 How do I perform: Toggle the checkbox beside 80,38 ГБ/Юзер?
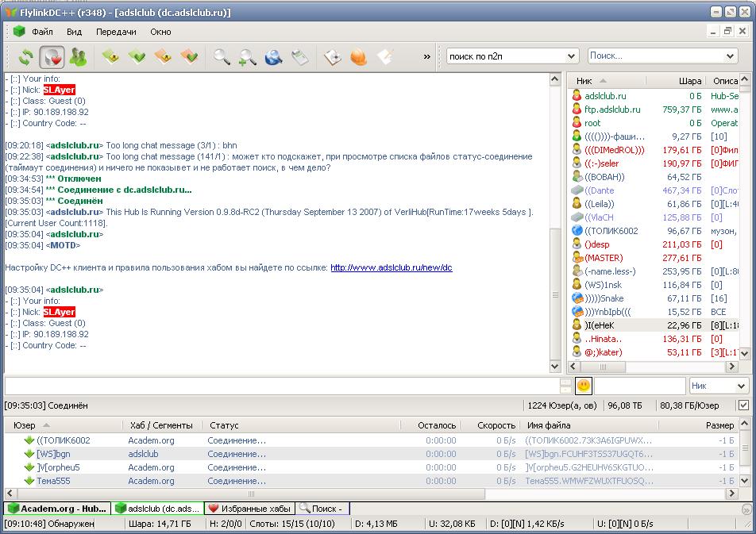[743, 405]
